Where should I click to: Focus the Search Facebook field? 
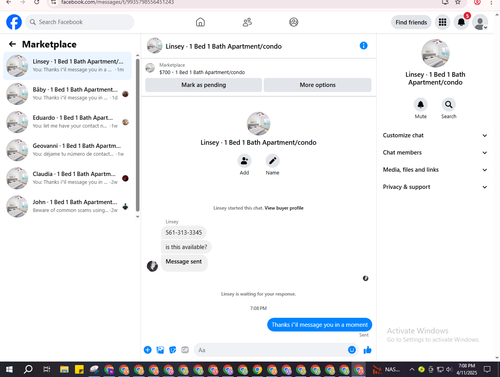80,22
